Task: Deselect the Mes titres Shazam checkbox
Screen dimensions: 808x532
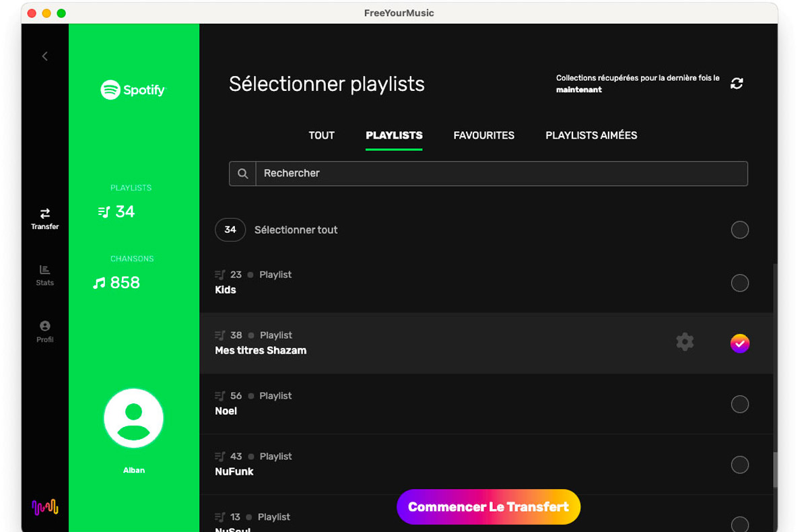Action: 740,343
